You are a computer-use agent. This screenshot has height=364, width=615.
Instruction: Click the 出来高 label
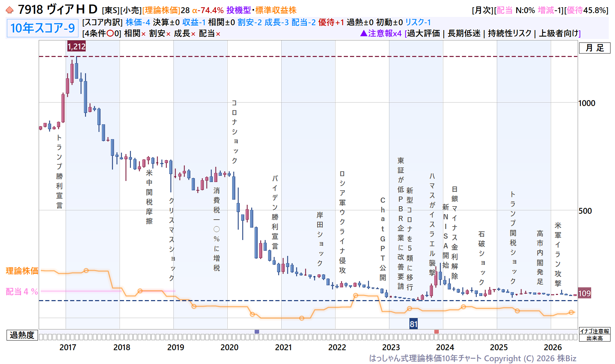pyautogui.click(x=594, y=338)
